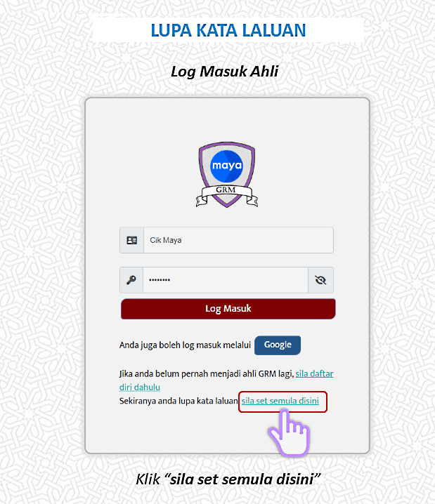Focus the username field containing Cik Maya
Viewport: 435px width, 504px height.
tap(238, 240)
